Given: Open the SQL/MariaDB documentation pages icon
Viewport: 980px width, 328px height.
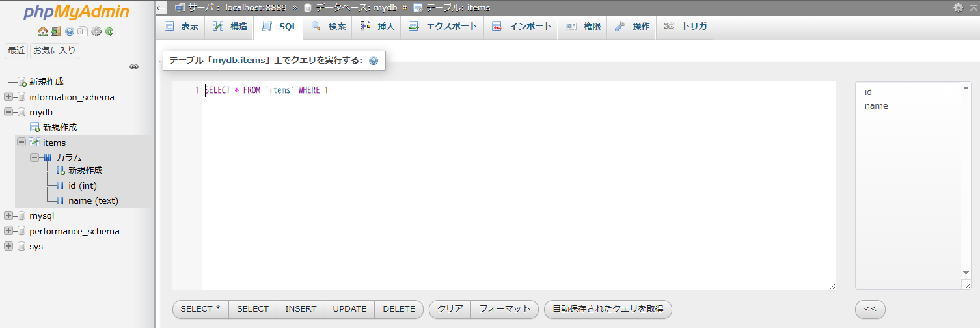Looking at the screenshot, I should [82, 31].
